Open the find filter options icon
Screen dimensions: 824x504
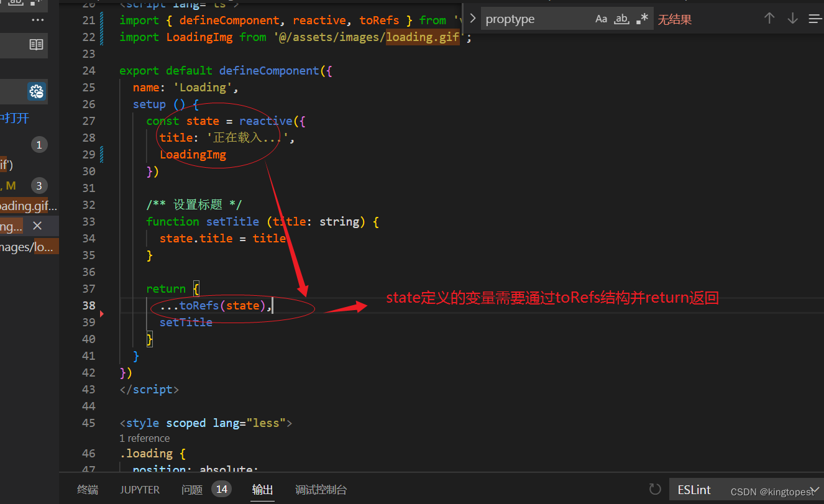tap(815, 19)
